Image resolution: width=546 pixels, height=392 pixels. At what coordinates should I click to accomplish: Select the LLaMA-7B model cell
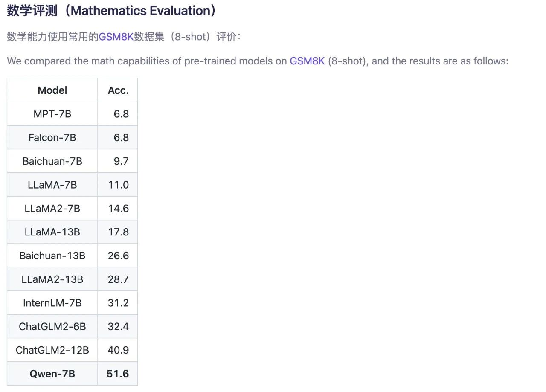(52, 185)
